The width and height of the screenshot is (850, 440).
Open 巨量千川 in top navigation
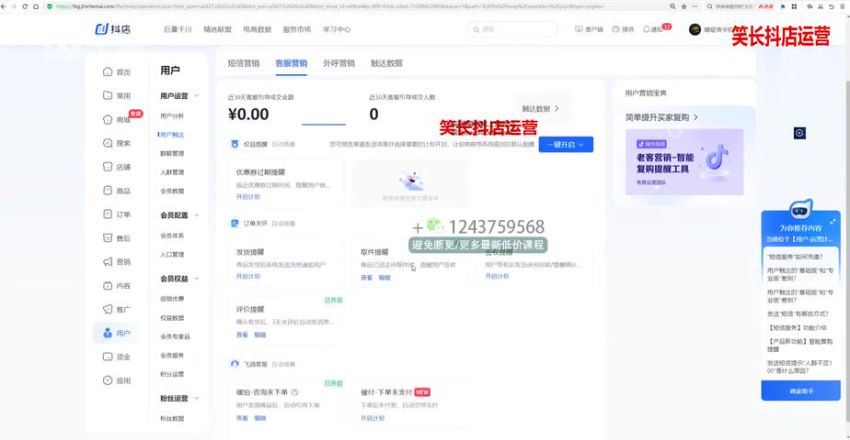[x=178, y=29]
